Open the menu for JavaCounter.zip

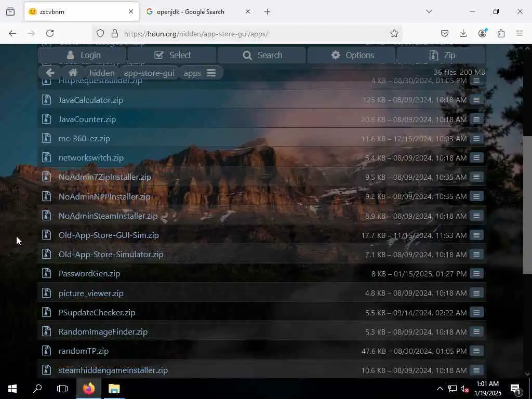click(476, 119)
